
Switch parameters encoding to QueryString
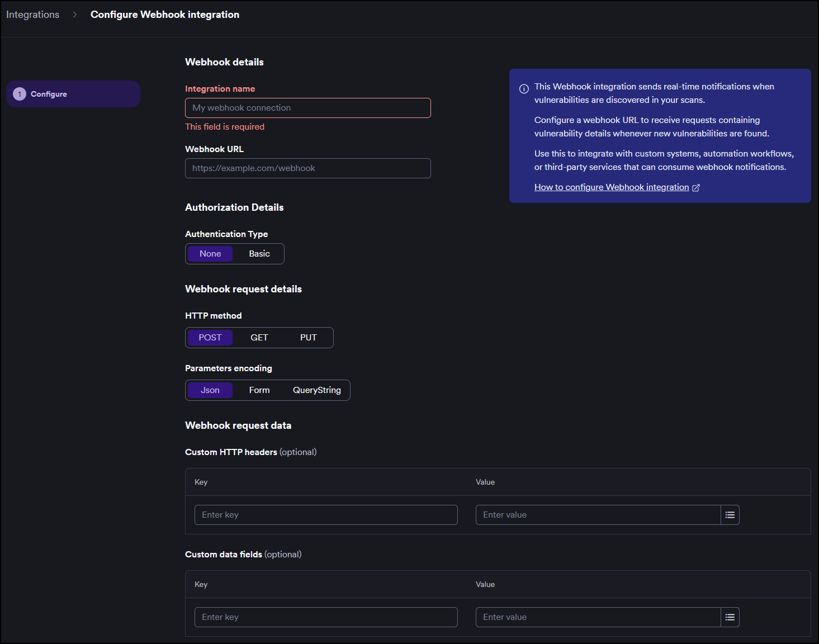[x=316, y=390]
